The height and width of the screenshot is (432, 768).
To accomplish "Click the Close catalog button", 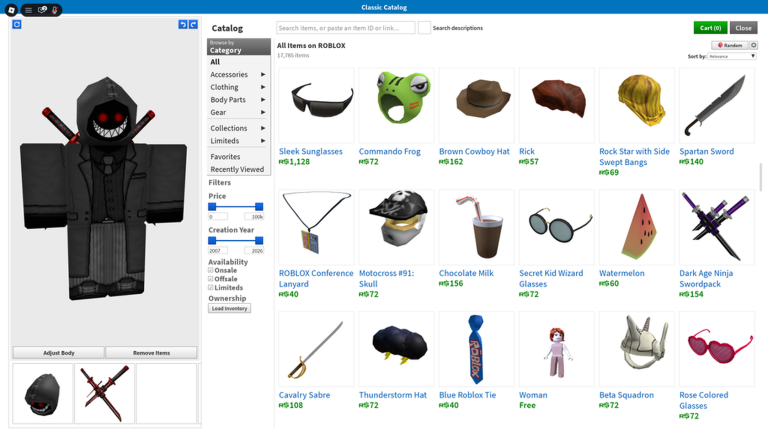I will (x=743, y=28).
